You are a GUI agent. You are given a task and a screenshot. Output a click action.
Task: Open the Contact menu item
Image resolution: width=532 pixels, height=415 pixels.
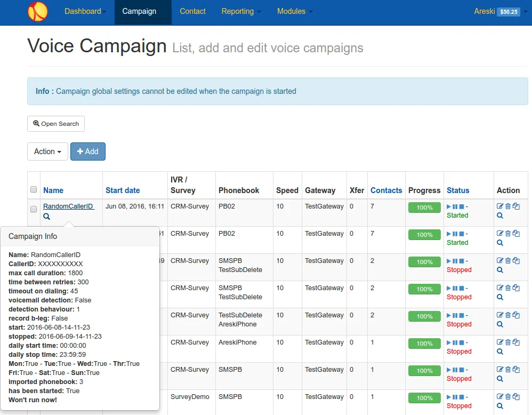click(x=192, y=11)
